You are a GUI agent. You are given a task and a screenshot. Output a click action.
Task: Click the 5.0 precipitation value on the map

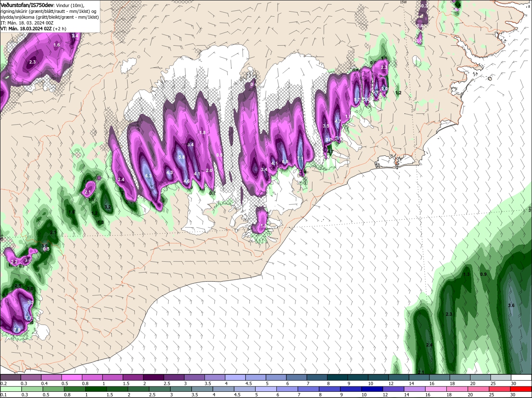(x=328, y=140)
